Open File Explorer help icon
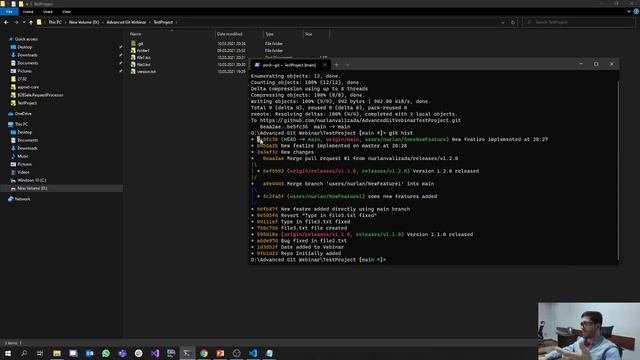The image size is (640, 360). click(636, 11)
